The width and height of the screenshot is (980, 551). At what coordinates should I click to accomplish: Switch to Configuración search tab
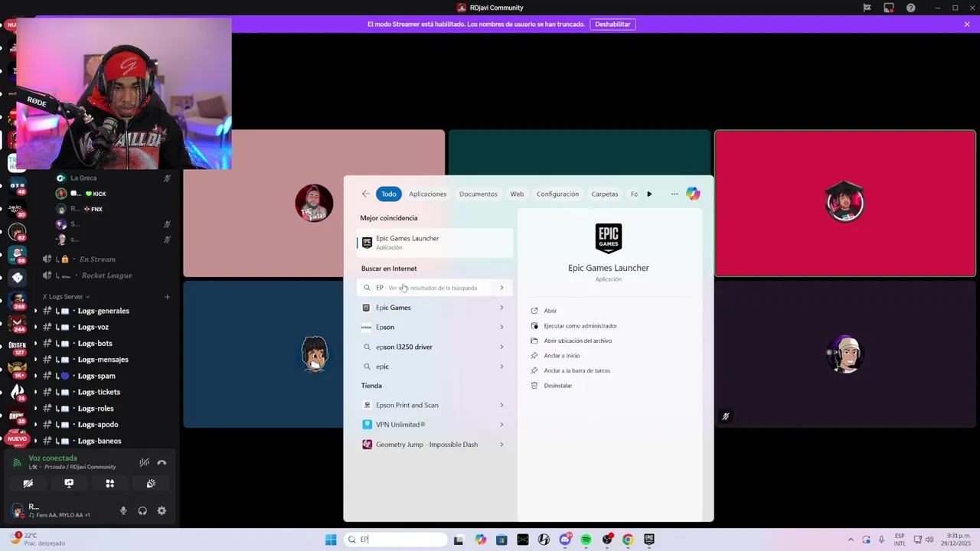557,194
